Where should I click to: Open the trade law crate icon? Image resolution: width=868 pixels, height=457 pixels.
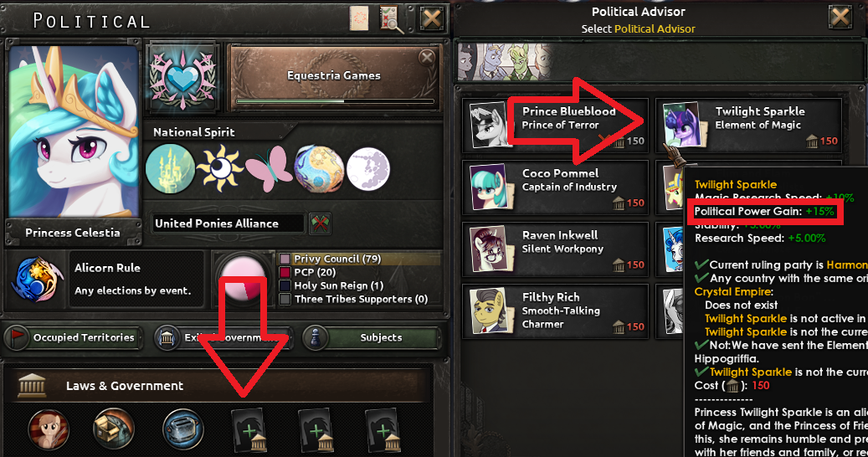click(114, 429)
